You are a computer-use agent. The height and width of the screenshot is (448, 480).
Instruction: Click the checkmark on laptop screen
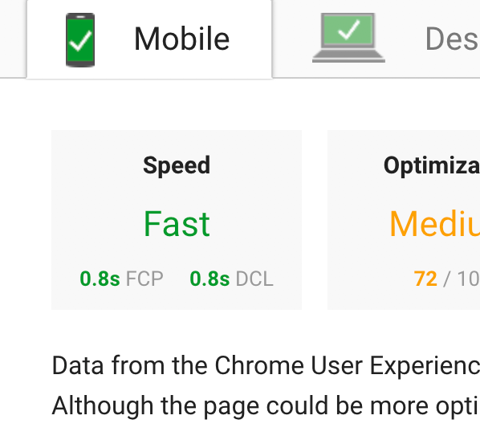[x=349, y=29]
